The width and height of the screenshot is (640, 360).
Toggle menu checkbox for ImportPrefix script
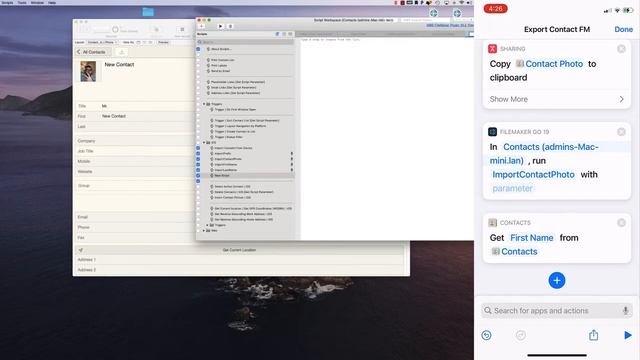[x=198, y=153]
